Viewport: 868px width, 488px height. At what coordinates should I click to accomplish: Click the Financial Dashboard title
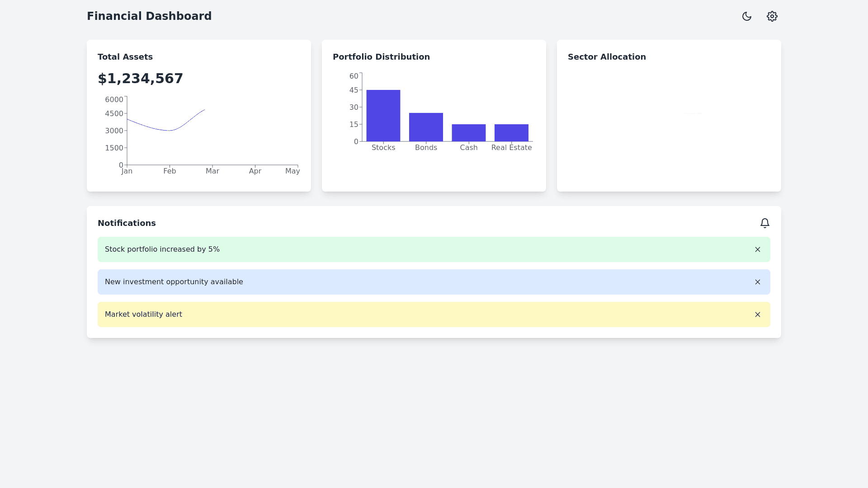pyautogui.click(x=149, y=16)
